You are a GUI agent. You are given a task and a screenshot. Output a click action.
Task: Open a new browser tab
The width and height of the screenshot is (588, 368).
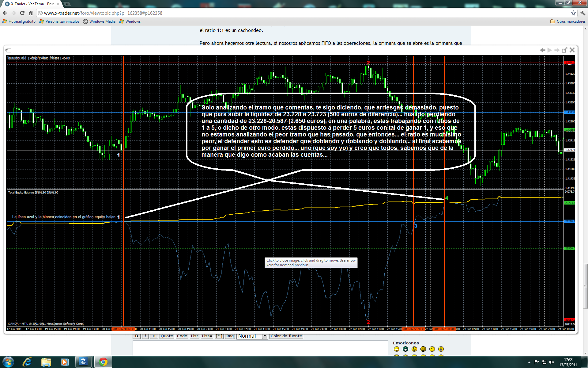[x=67, y=4]
